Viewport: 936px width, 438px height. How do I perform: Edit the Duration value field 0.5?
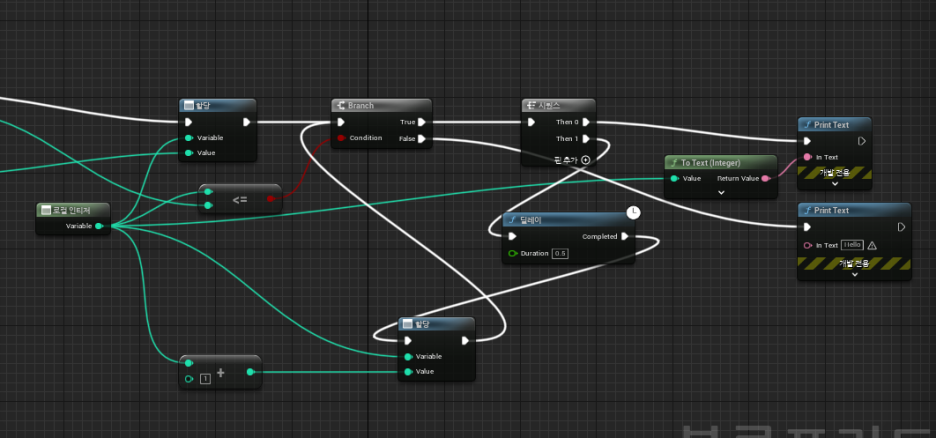point(560,254)
